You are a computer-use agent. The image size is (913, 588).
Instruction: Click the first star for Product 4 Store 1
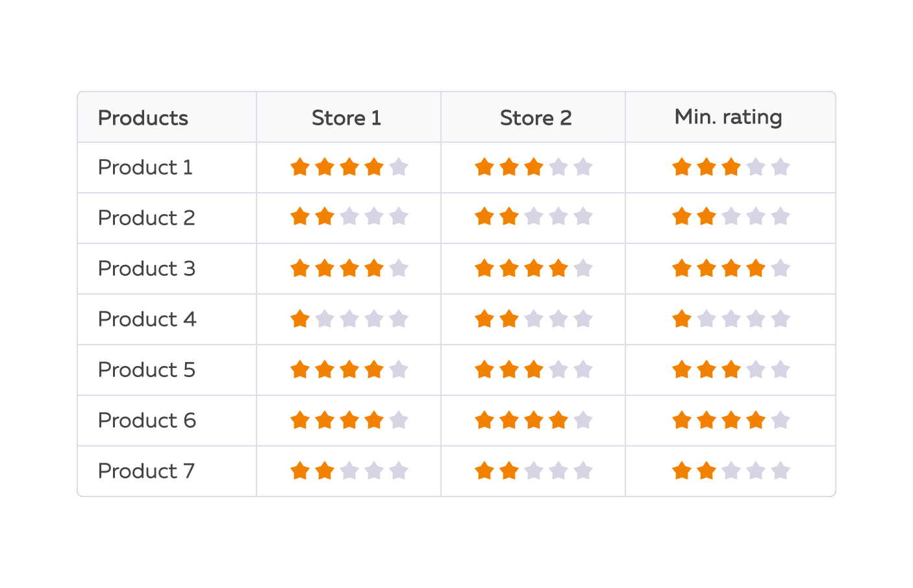click(300, 319)
